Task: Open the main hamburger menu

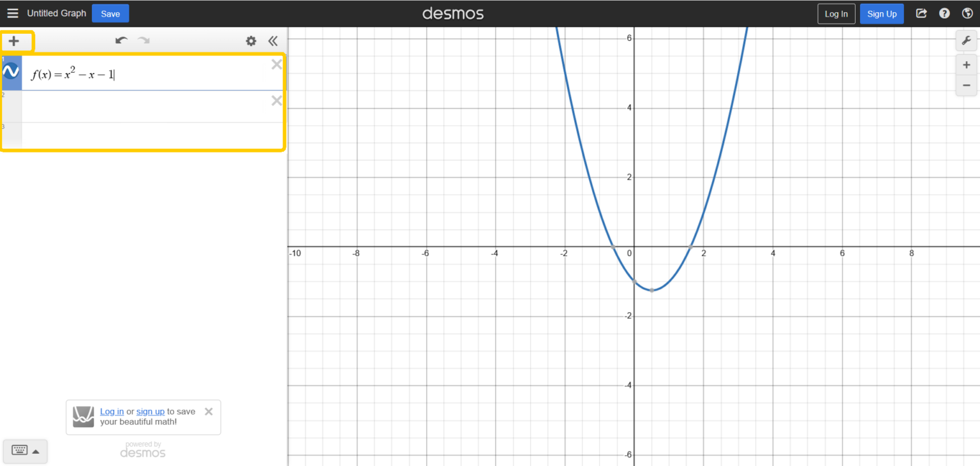Action: 13,13
